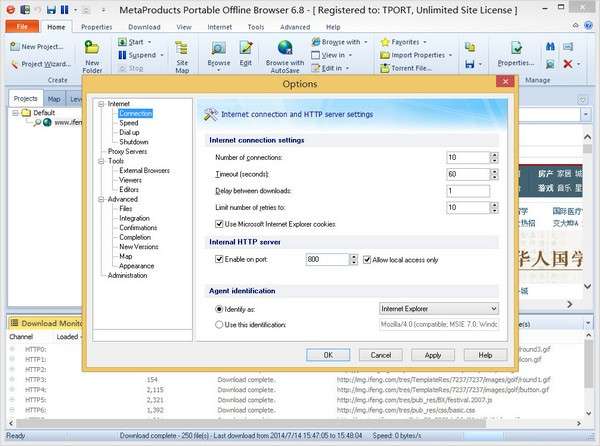Screen dimensions: 600x446
Task: Click OK in the Options dialog
Action: (x=328, y=355)
